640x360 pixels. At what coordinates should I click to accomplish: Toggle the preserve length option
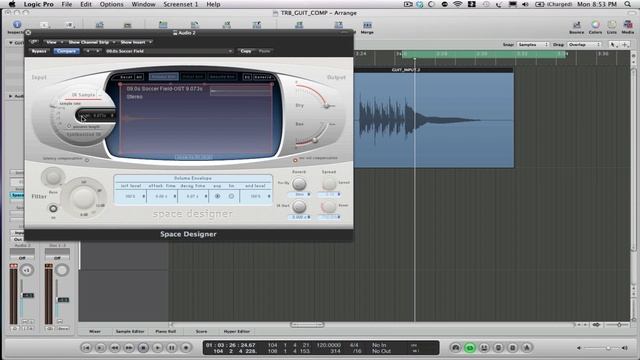(x=69, y=127)
